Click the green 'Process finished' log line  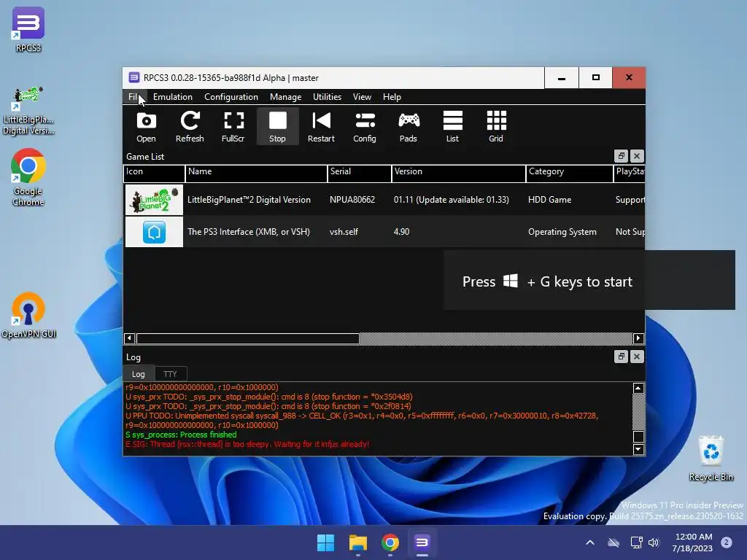(x=181, y=435)
